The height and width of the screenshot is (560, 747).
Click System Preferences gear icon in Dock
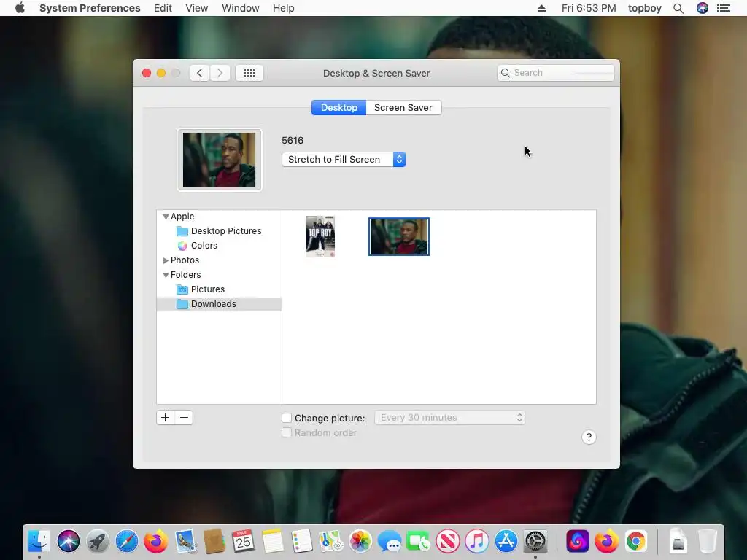535,542
